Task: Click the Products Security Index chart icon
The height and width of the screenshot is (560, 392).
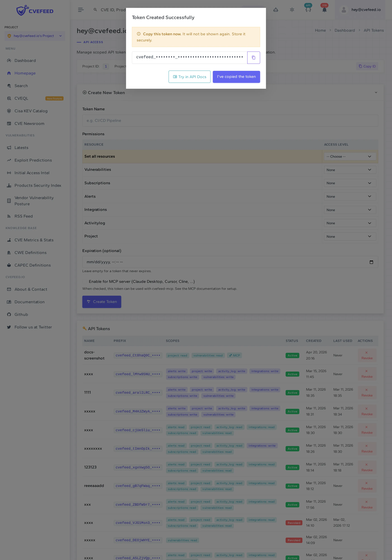Action: [x=9, y=185]
